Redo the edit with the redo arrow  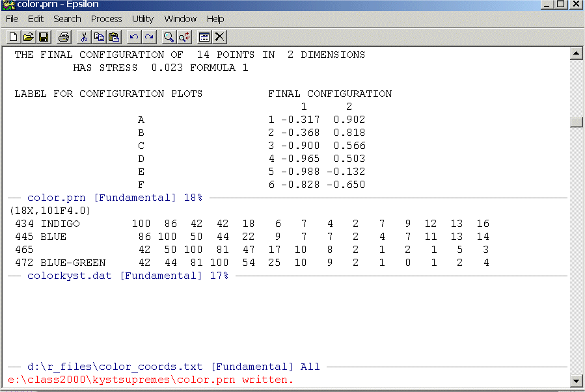(149, 37)
